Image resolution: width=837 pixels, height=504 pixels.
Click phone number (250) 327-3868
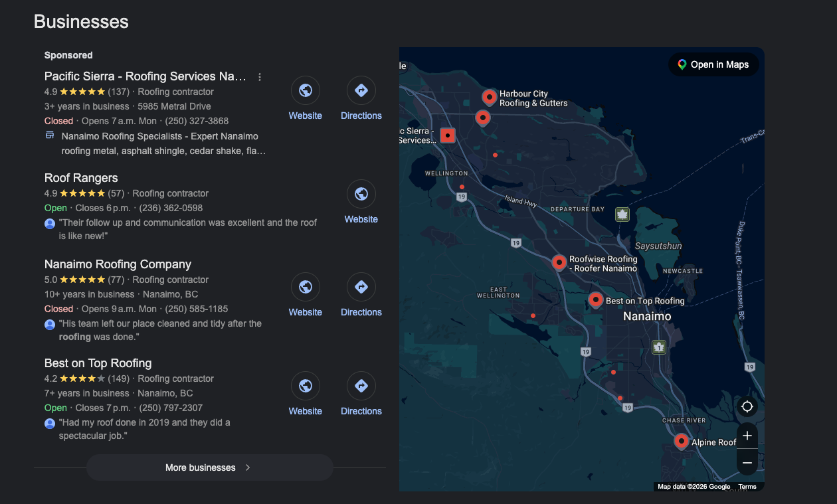pyautogui.click(x=197, y=121)
